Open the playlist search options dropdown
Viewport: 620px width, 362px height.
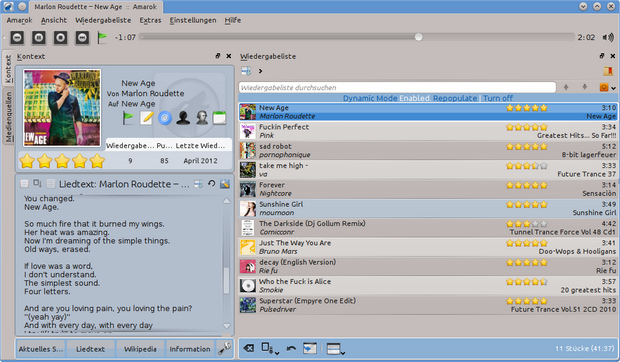607,87
